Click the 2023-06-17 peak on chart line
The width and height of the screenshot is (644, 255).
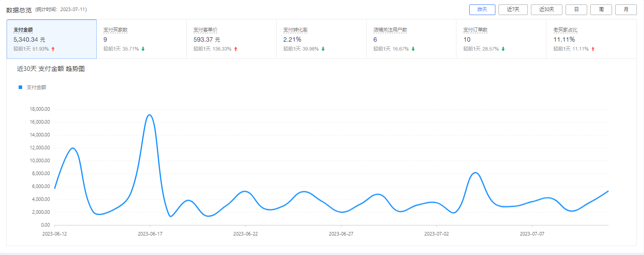150,115
